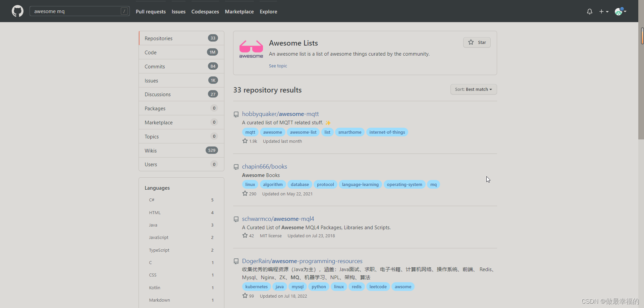Open Codespaces in the top nav
The height and width of the screenshot is (308, 644).
tap(205, 11)
